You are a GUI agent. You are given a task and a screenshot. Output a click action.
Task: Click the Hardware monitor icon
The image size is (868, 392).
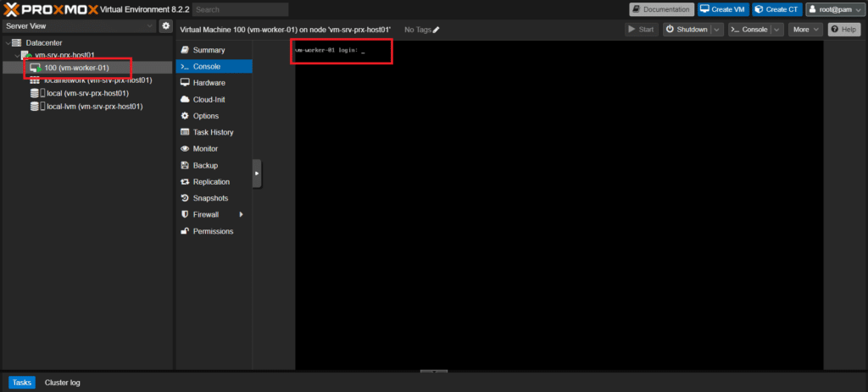click(x=185, y=83)
